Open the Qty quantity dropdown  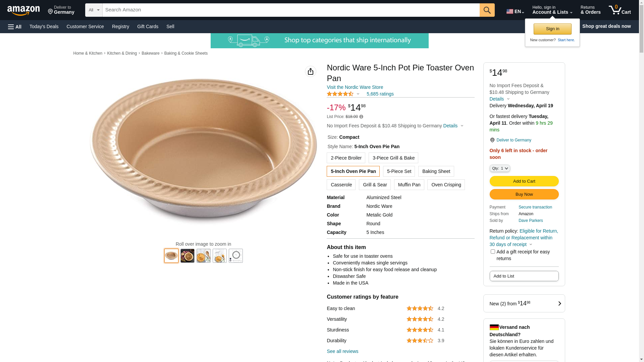click(499, 168)
